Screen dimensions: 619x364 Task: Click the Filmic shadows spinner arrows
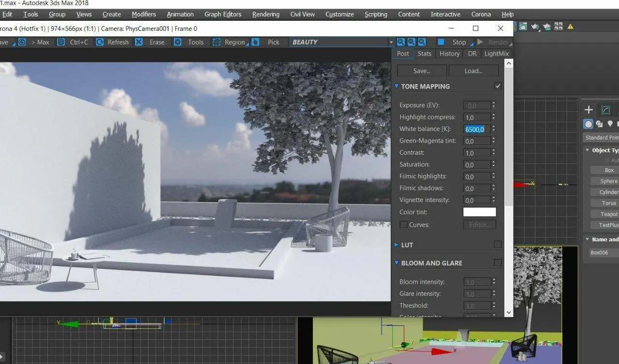pyautogui.click(x=493, y=189)
